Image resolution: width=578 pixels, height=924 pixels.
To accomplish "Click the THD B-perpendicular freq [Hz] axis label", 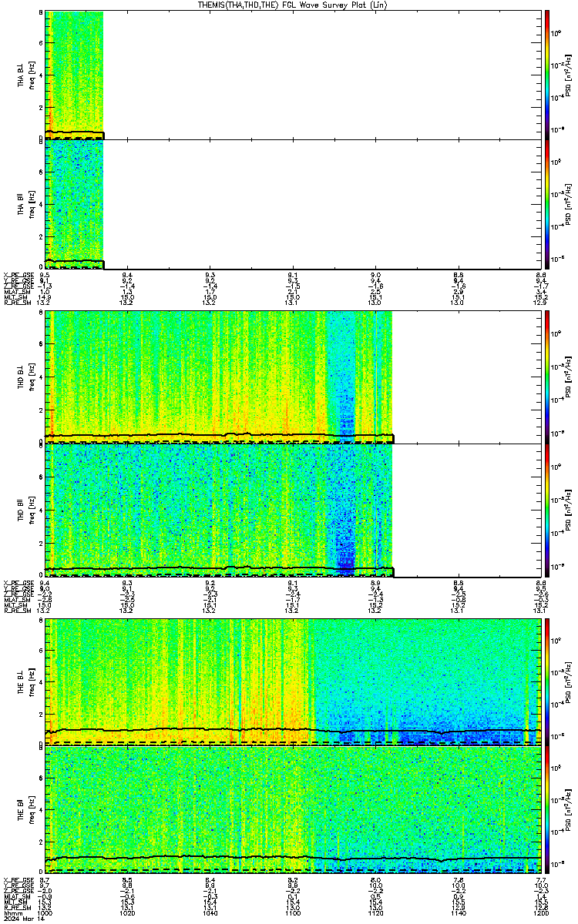I will point(32,377).
